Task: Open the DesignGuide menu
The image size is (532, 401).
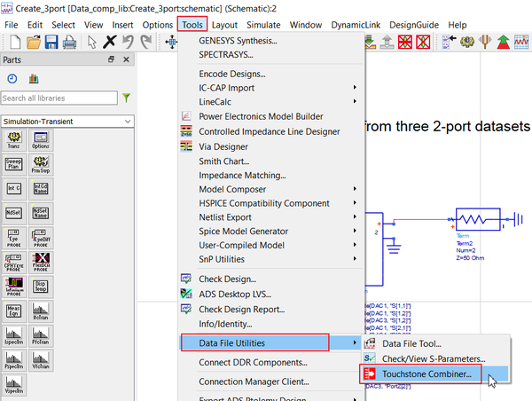Action: [x=413, y=25]
